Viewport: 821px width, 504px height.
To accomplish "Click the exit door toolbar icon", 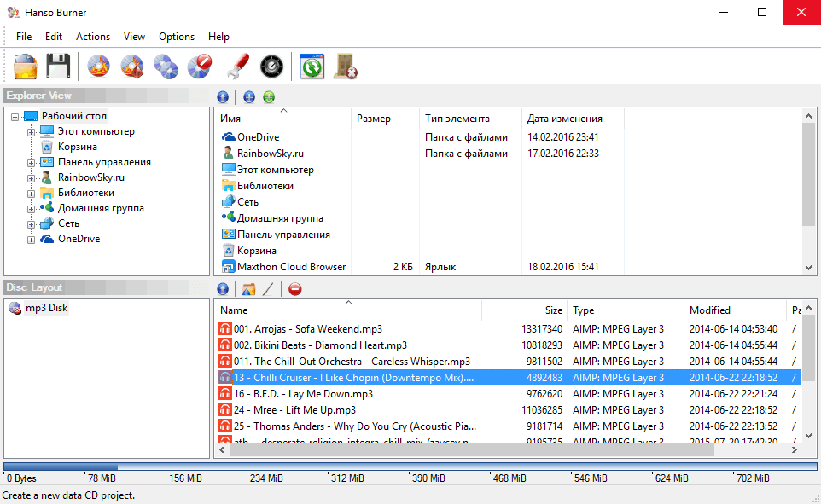I will [346, 67].
